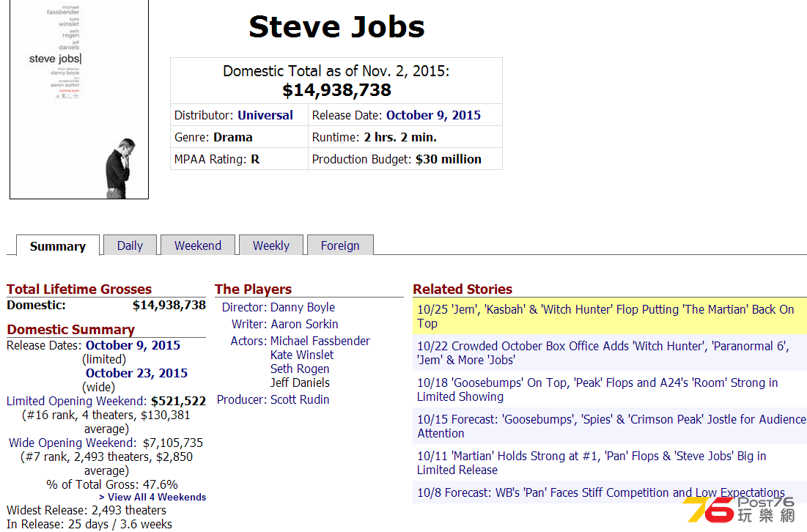Click the In Release: 25 days / 3.6 weeks text
Image resolution: width=807 pixels, height=532 pixels.
[89, 524]
